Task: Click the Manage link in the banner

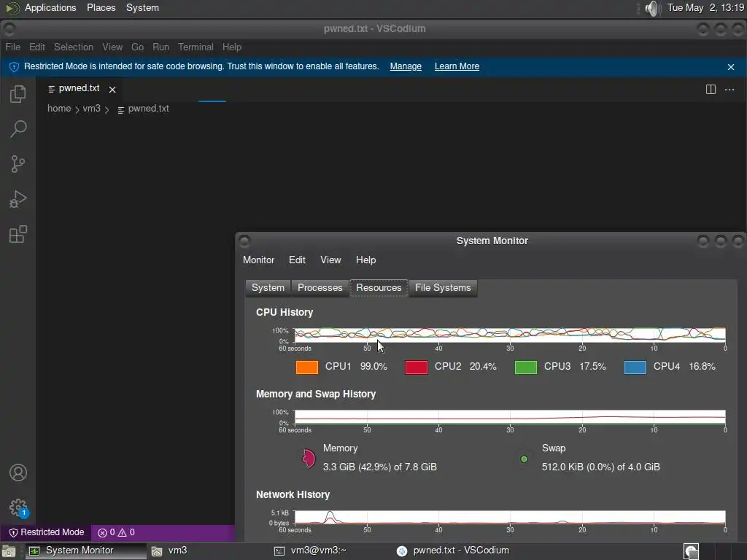Action: (406, 66)
